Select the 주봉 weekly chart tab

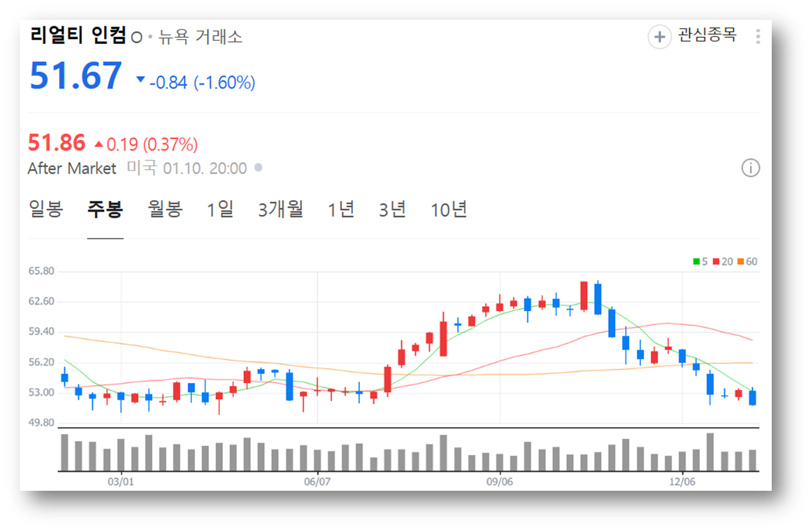tap(105, 209)
